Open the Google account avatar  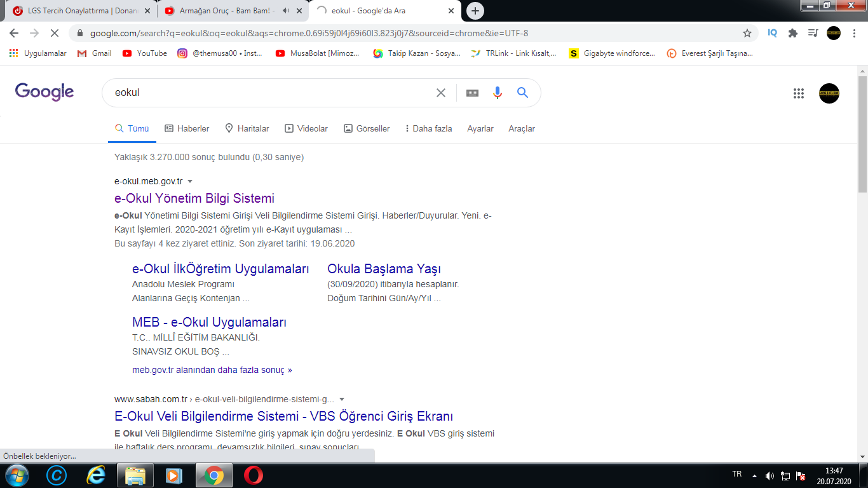coord(829,93)
